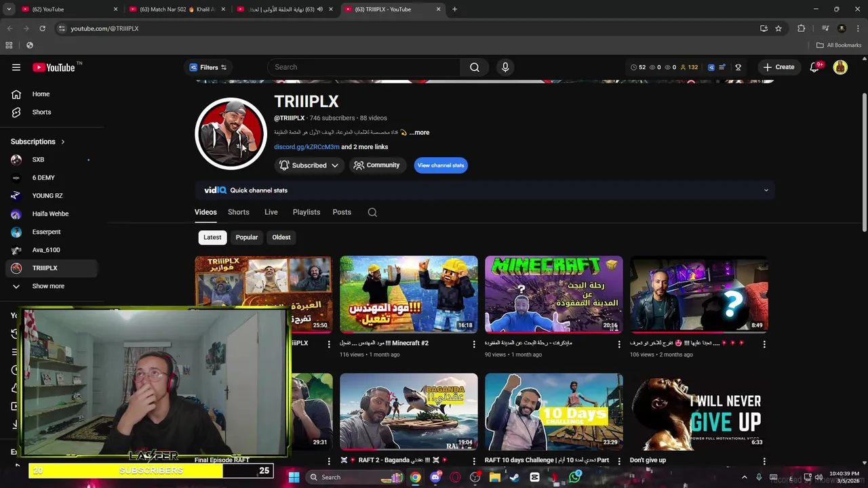Open I Will Never Give Up thumbnail
This screenshot has height=488, width=868.
click(x=699, y=411)
